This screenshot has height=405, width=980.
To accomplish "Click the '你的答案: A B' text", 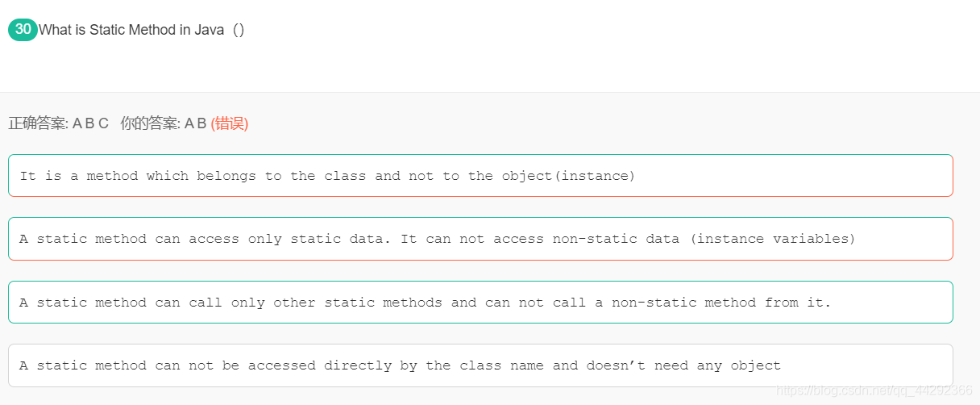I will click(x=164, y=123).
